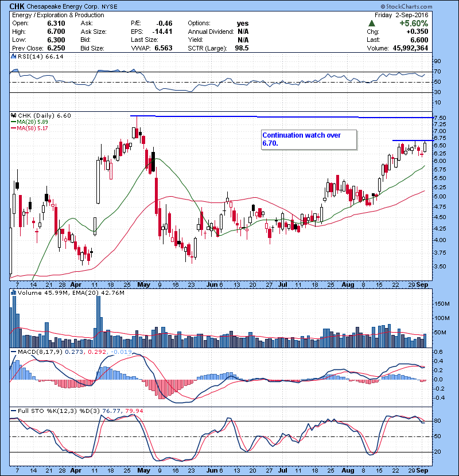Click the 7.50 price axis label
Image resolution: width=459 pixels, height=476 pixels.
(x=440, y=118)
